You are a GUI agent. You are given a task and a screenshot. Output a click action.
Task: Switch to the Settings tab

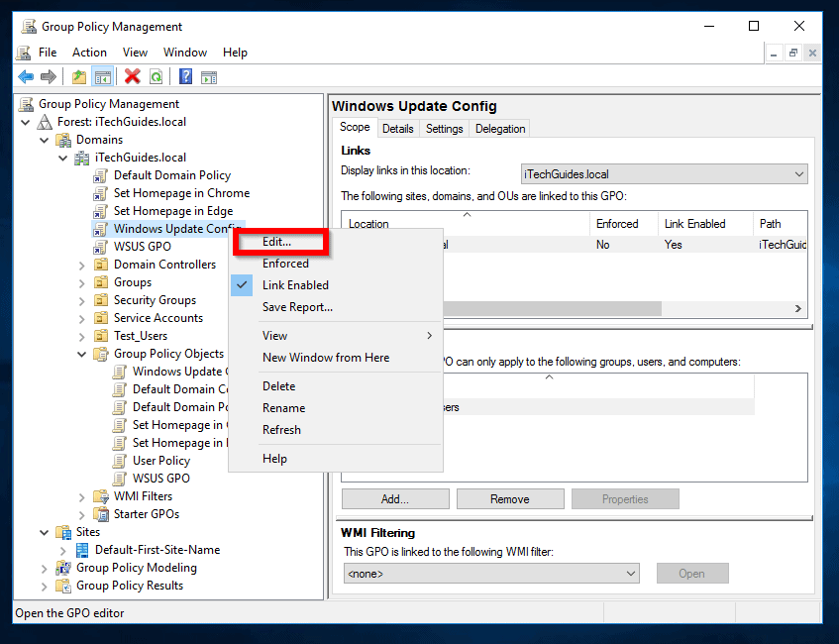tap(444, 128)
